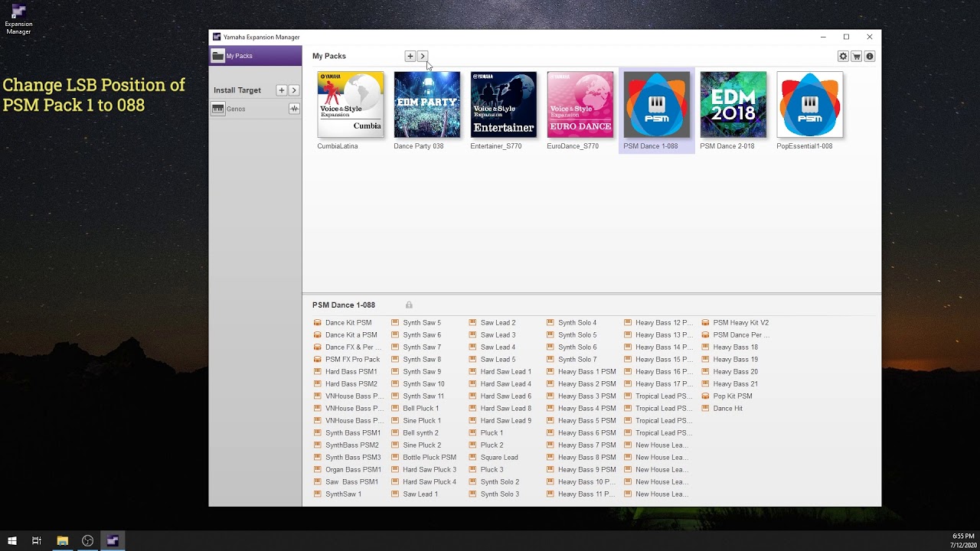
Task: Show the information icon at top right
Action: point(870,56)
